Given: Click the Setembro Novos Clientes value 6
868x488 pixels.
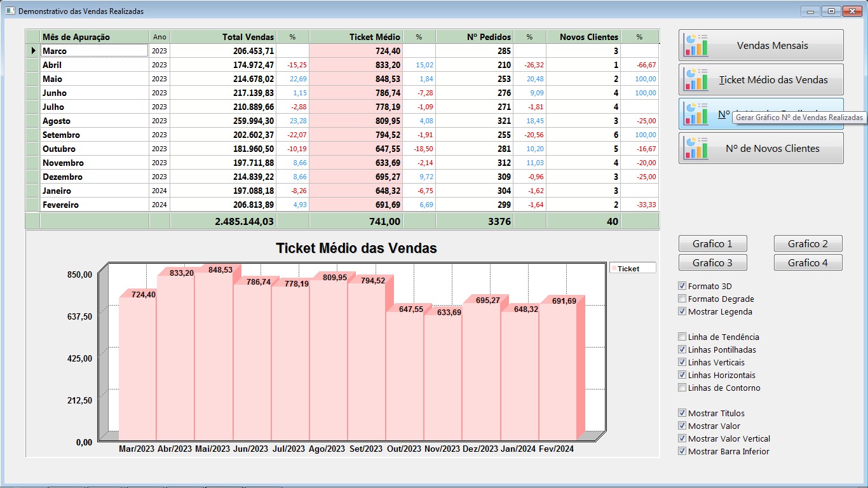Looking at the screenshot, I should coord(583,135).
